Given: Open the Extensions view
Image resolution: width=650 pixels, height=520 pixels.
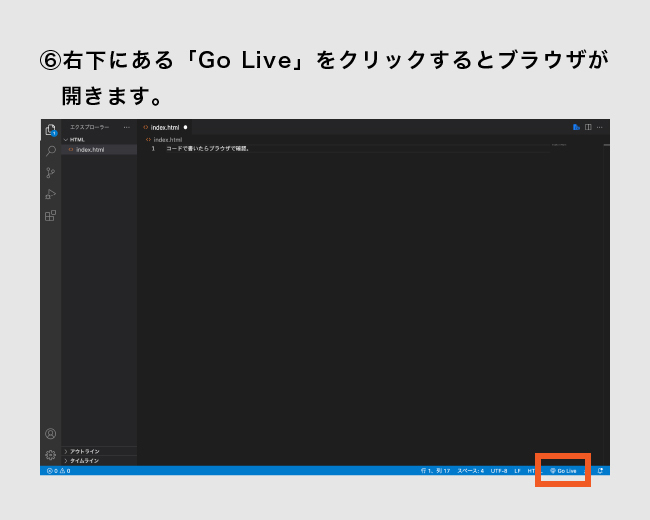Looking at the screenshot, I should 51,216.
